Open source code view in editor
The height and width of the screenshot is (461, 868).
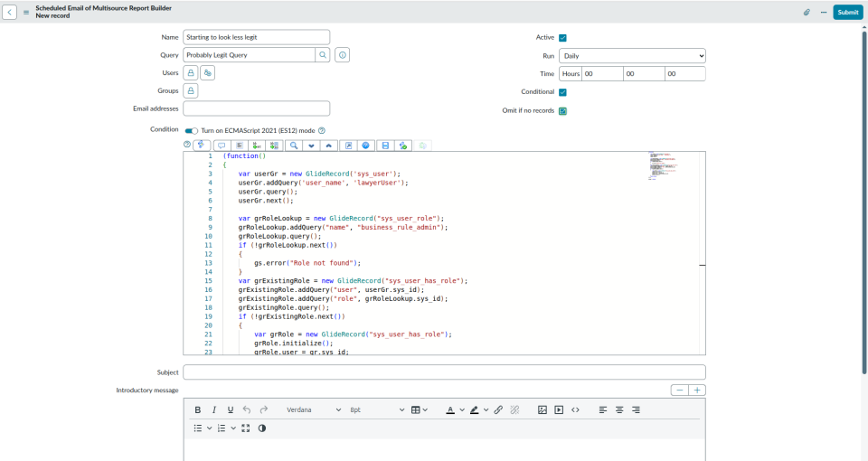pyautogui.click(x=575, y=409)
